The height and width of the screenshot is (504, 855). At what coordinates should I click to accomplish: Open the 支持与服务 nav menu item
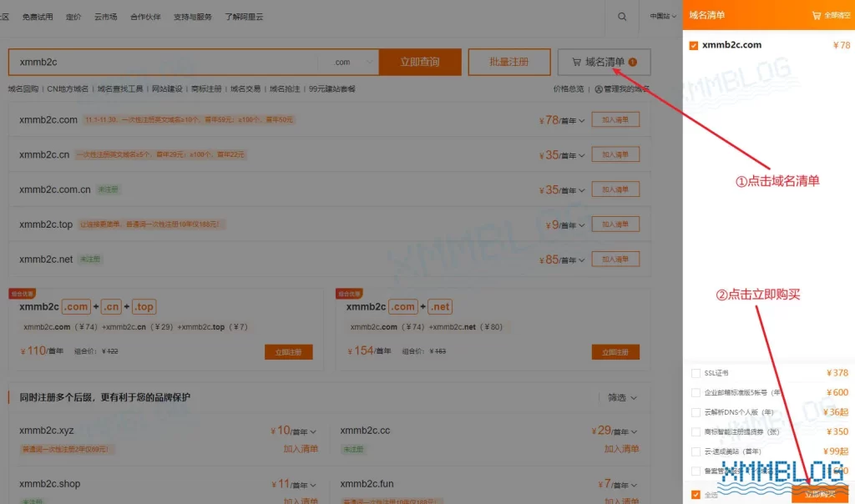(193, 17)
